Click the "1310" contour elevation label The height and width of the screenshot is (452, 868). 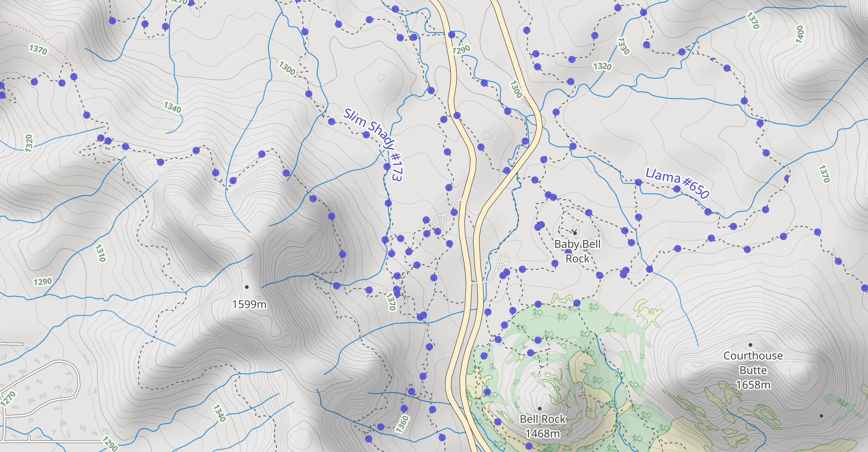click(x=100, y=253)
